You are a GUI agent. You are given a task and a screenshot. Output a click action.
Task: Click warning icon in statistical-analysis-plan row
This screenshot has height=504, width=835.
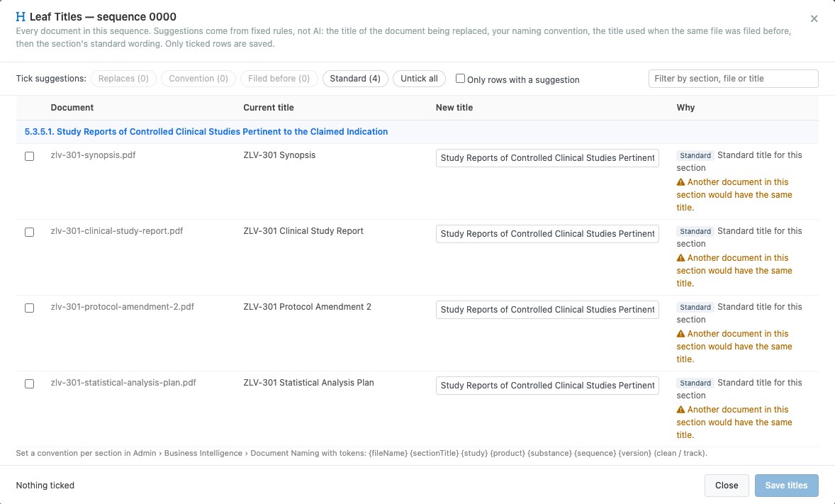click(680, 410)
